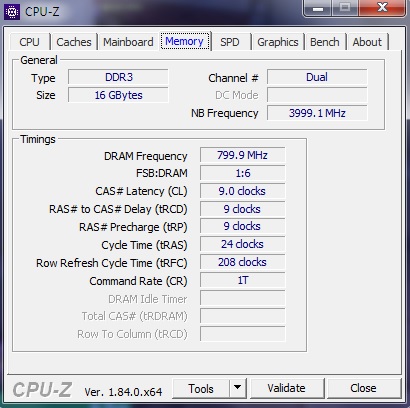Image resolution: width=410 pixels, height=408 pixels.
Task: Click the 208 clocks tRFC value
Action: click(x=242, y=262)
